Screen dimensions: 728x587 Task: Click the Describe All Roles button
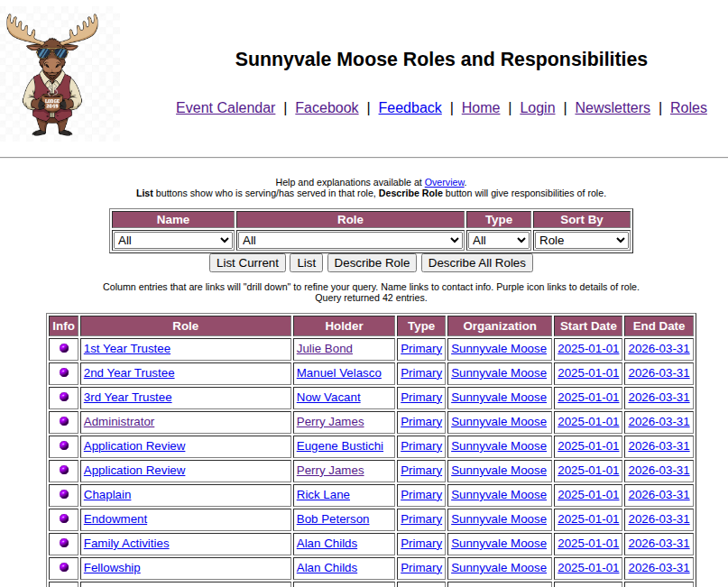[476, 263]
